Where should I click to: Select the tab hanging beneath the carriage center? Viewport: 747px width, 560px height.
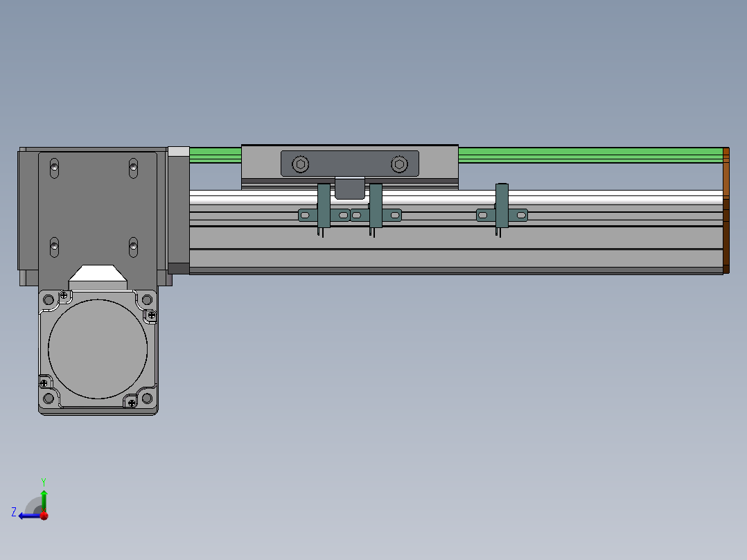(350, 188)
